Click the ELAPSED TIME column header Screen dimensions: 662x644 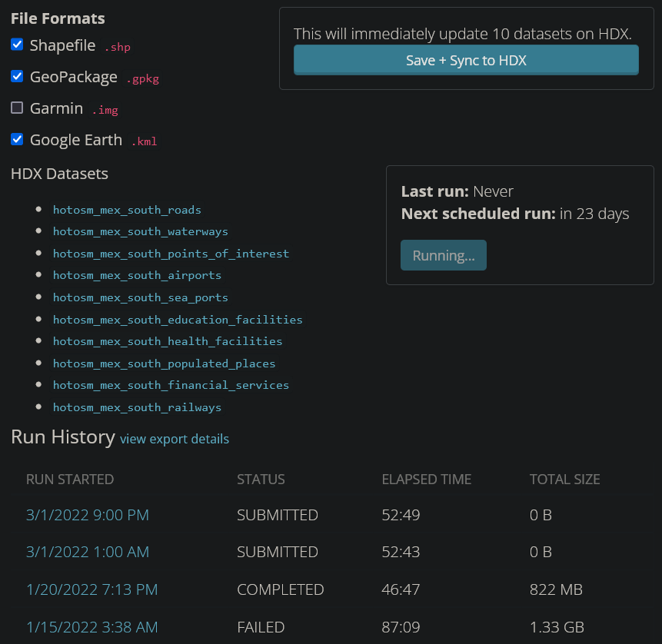click(x=427, y=480)
